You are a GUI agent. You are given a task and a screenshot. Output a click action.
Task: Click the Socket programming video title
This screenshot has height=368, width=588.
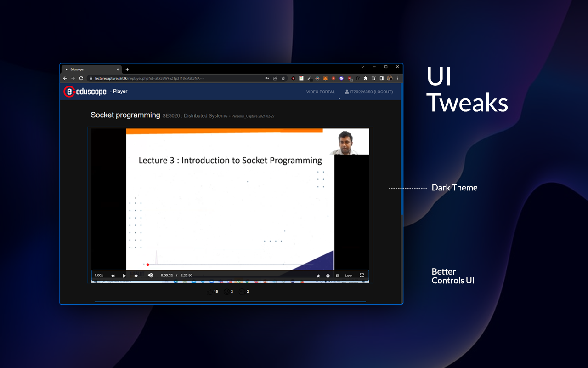(x=125, y=115)
